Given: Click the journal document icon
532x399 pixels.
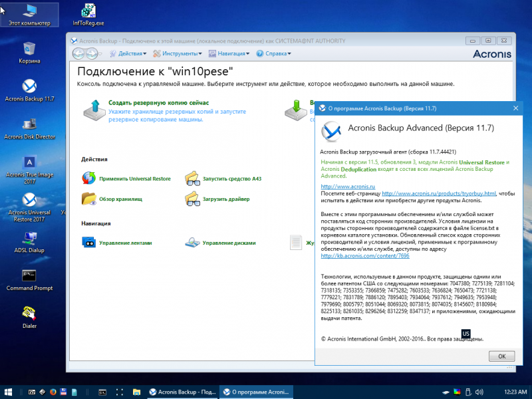Looking at the screenshot, I should (x=296, y=243).
